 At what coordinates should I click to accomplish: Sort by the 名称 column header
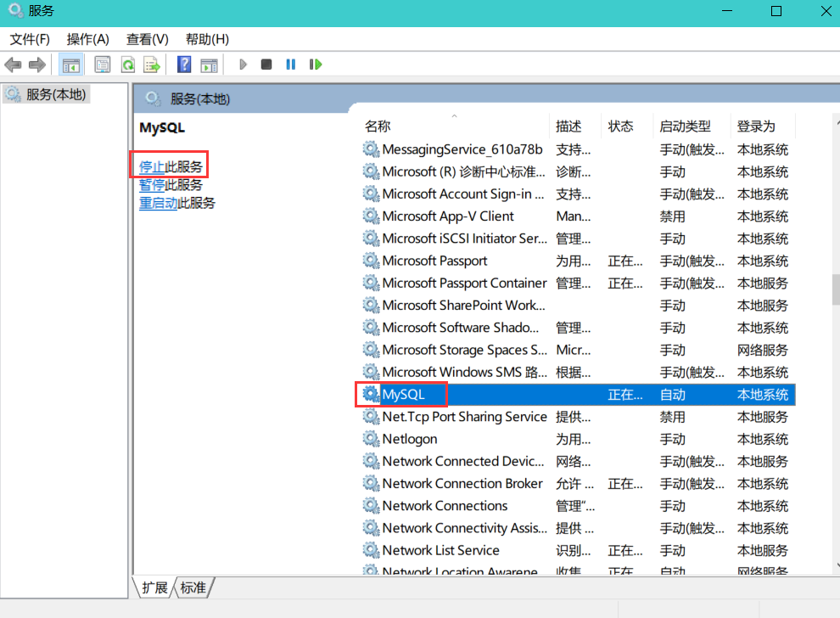click(455, 126)
